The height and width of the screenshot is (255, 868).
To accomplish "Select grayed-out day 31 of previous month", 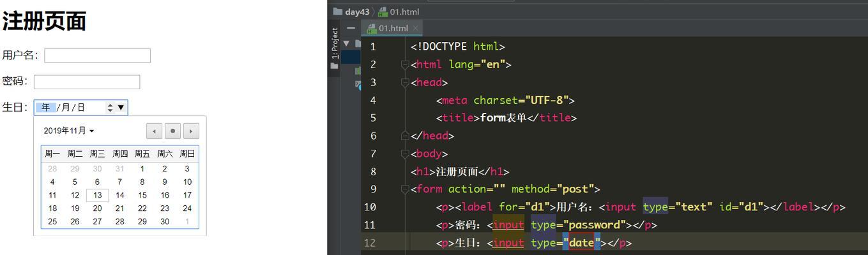I will 119,169.
